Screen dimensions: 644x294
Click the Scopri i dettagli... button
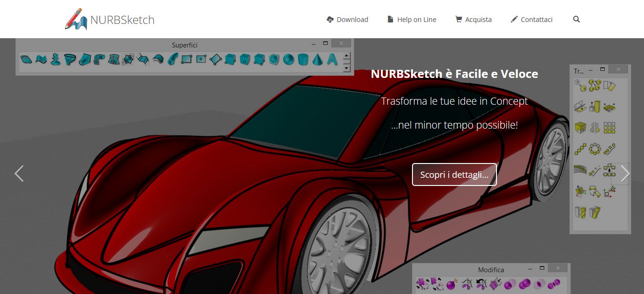(x=454, y=174)
